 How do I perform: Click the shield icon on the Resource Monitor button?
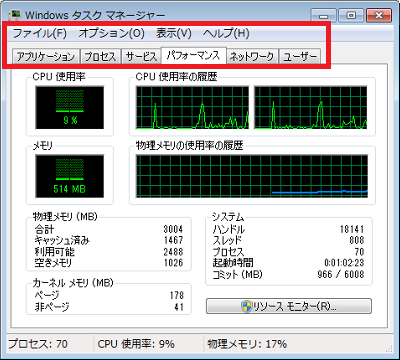246,306
